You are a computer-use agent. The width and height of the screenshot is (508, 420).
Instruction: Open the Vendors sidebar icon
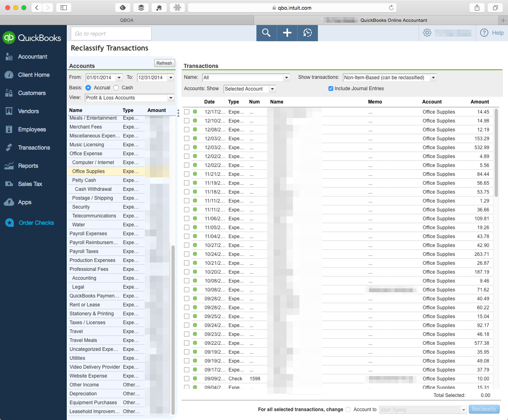[9, 111]
